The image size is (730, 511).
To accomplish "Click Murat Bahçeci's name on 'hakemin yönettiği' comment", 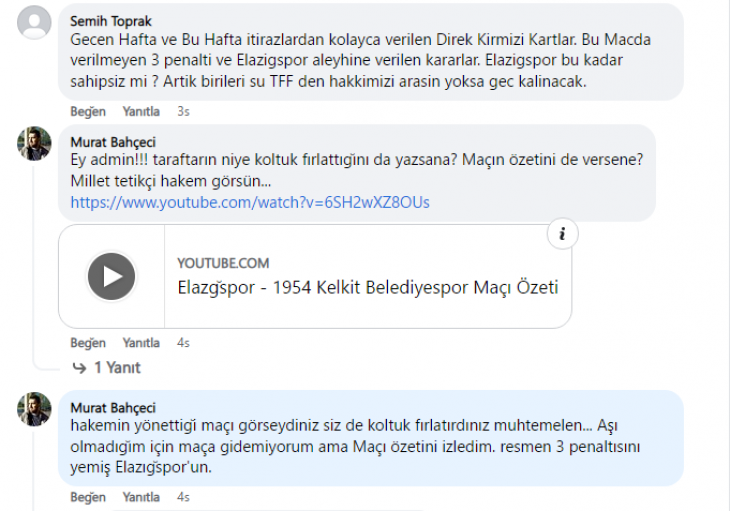I will click(x=113, y=407).
